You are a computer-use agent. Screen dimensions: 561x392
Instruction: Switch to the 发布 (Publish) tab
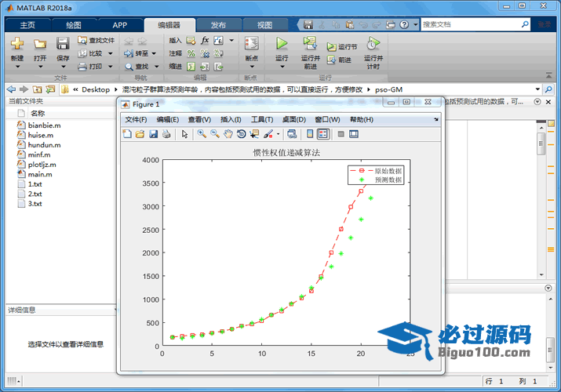218,25
